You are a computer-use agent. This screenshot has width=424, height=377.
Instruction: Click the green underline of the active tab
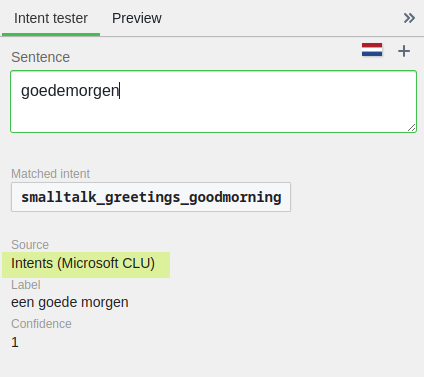51,34
